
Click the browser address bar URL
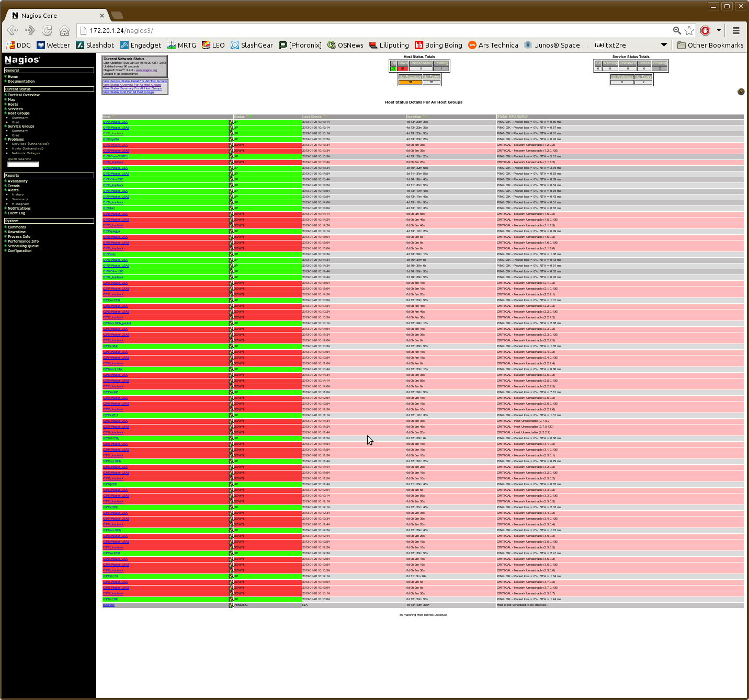tap(121, 30)
